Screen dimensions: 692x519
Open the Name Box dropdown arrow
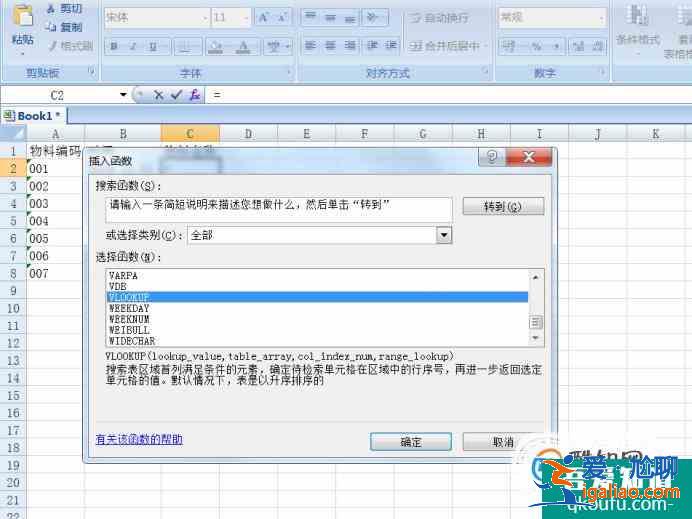click(x=123, y=94)
